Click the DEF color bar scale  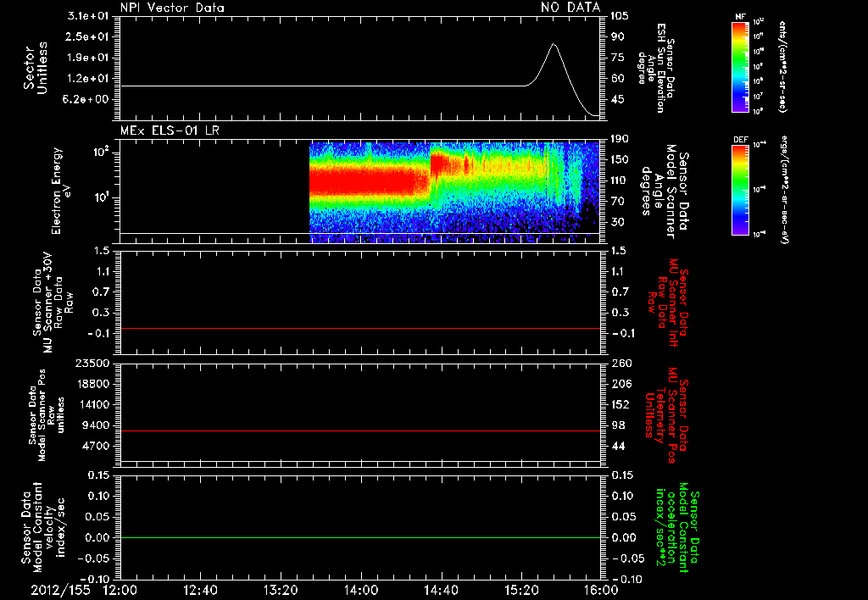click(x=740, y=190)
